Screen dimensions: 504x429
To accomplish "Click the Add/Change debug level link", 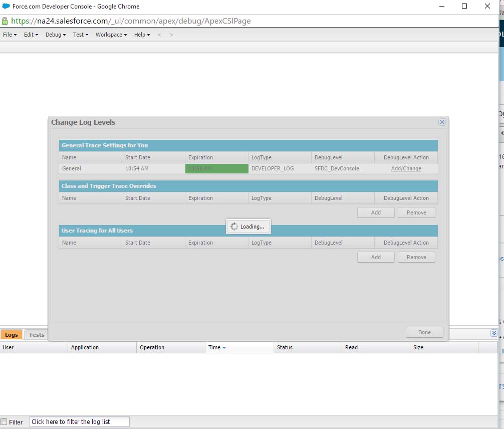I will click(x=406, y=168).
